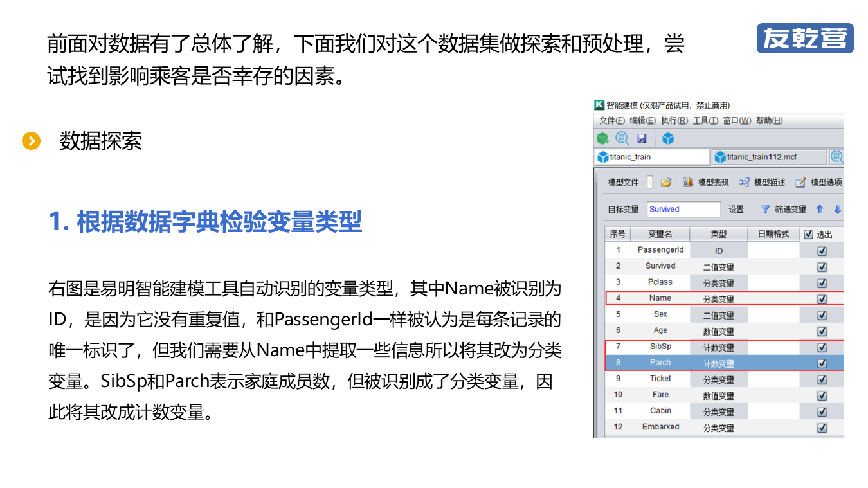Viewport: 868px width, 488px height.
Task: Click the 二值变量 type cell of Sex
Action: click(x=718, y=315)
